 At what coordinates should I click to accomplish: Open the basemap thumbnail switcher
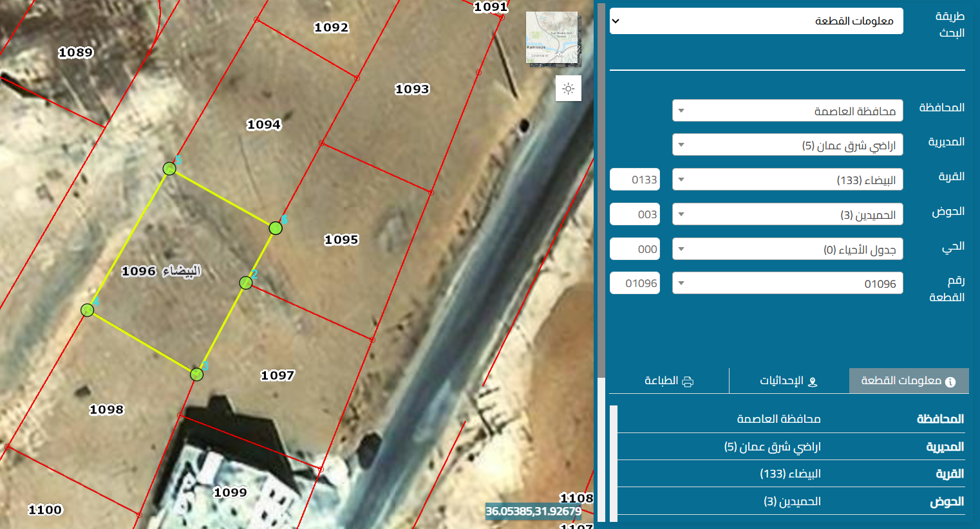[552, 37]
